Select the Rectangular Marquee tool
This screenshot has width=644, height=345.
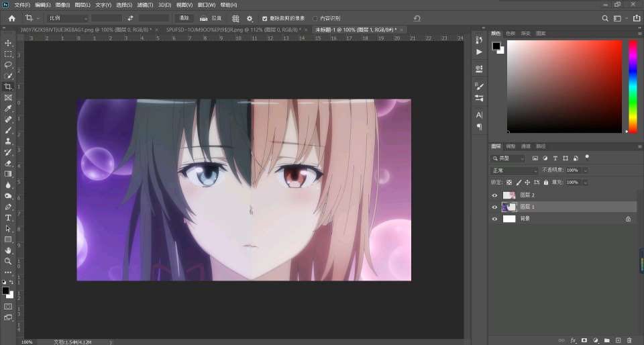coord(8,54)
